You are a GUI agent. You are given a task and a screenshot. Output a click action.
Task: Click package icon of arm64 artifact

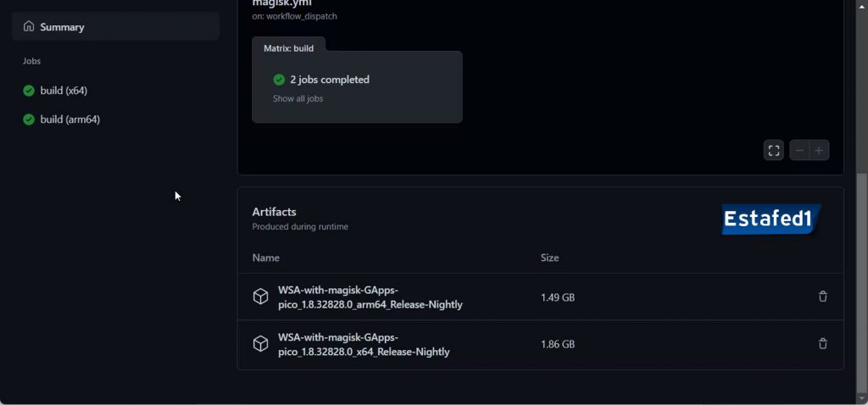(261, 297)
